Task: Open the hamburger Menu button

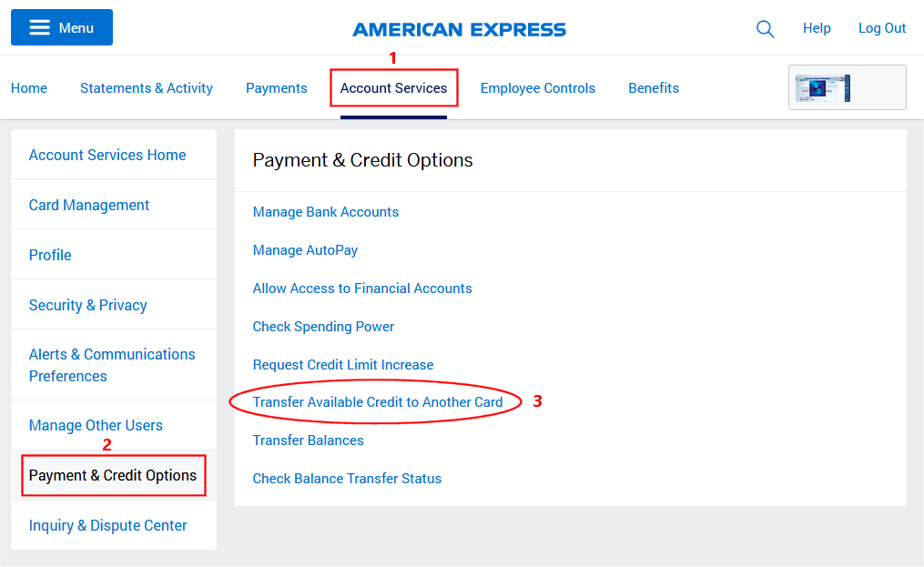Action: [62, 27]
